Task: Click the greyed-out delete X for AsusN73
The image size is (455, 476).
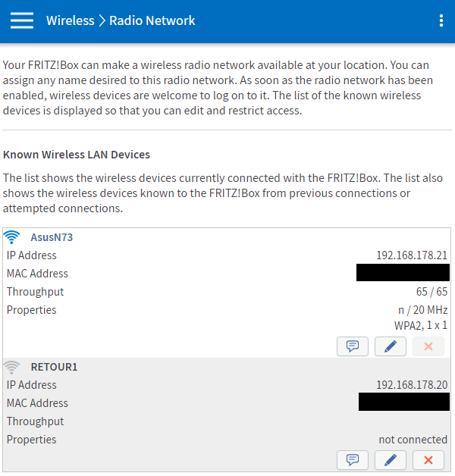Action: tap(428, 346)
